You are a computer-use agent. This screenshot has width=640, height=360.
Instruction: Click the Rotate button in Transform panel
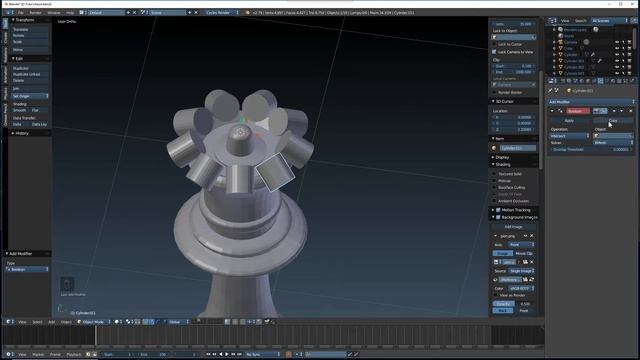pyautogui.click(x=29, y=36)
